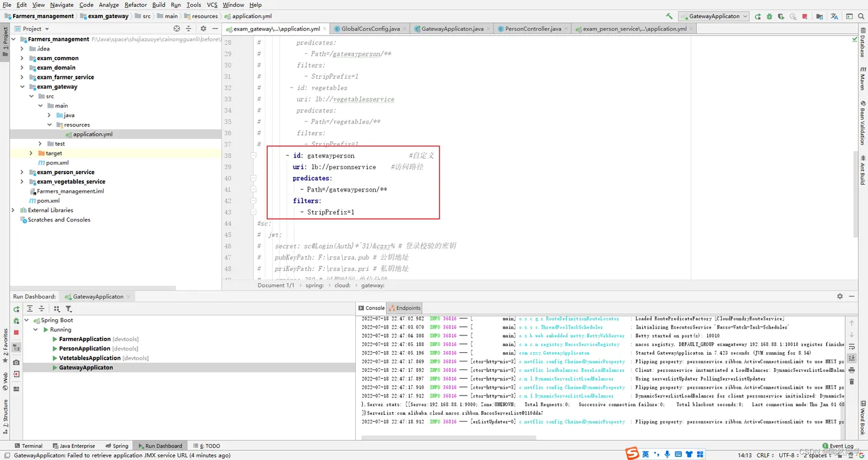The image size is (868, 460).
Task: Stop icon in Run Dashboard sidebar
Action: [16, 332]
